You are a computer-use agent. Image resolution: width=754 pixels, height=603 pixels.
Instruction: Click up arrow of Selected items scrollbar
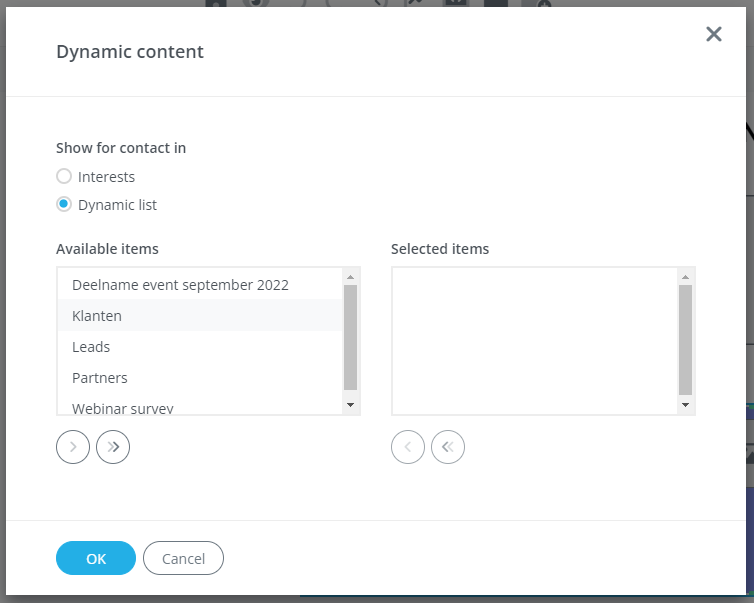coord(685,276)
